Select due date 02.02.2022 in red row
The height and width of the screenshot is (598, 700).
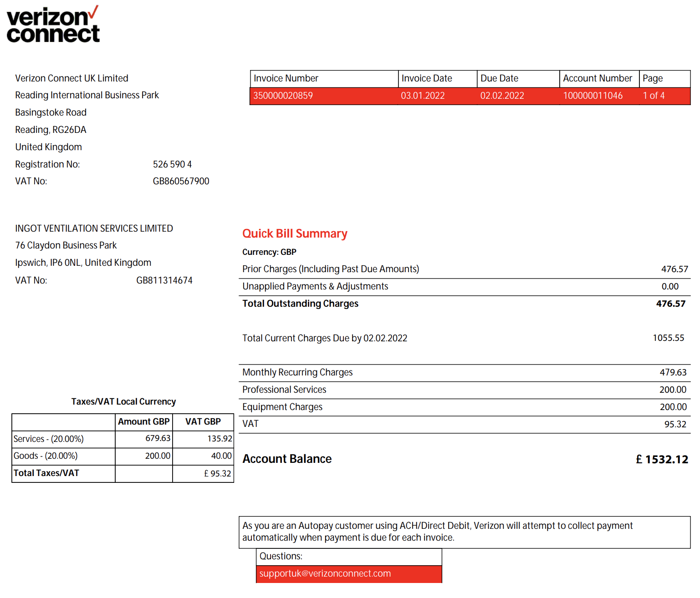coord(502,96)
